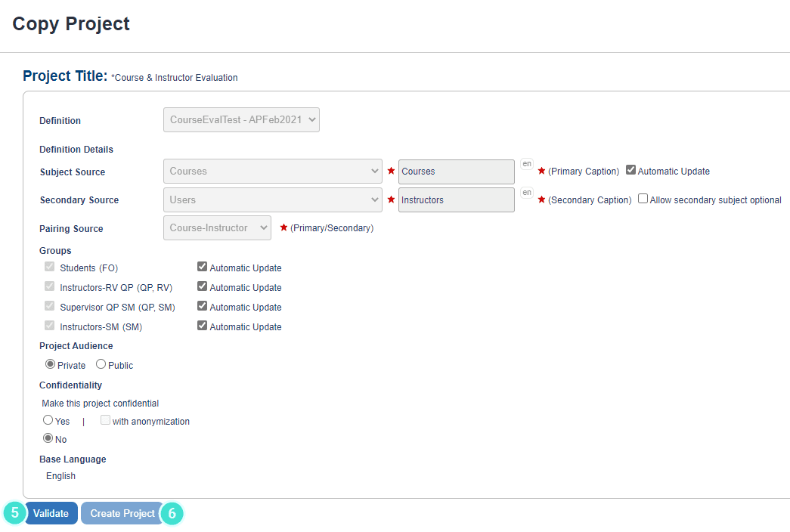The width and height of the screenshot is (790, 532).
Task: Click the Course & Instructor Evaluation title text
Action: click(176, 78)
